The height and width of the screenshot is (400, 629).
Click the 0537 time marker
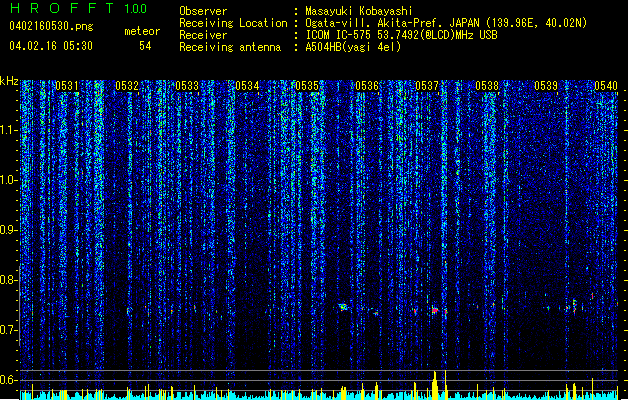427,86
